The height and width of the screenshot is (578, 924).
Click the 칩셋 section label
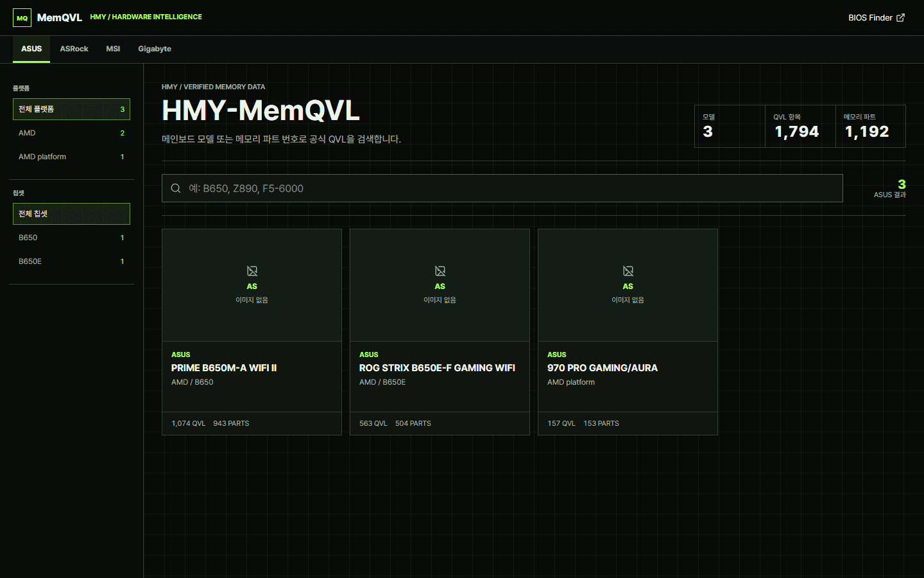pyautogui.click(x=19, y=193)
